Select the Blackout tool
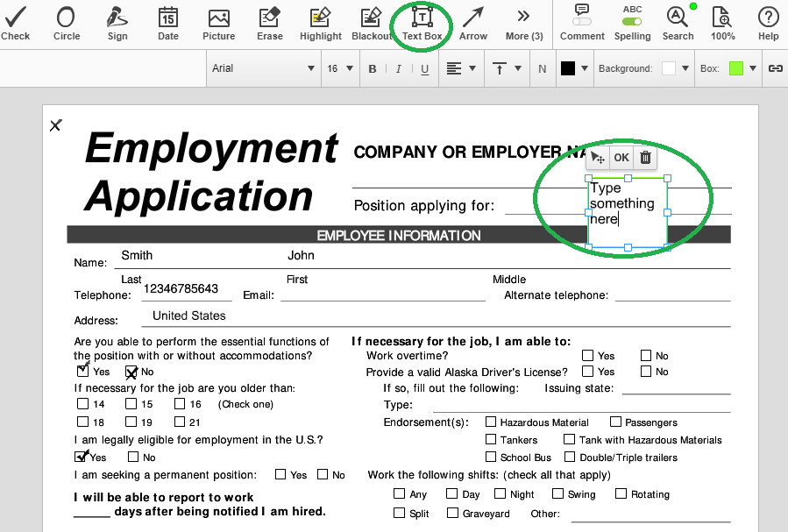788x532 pixels. (x=372, y=24)
